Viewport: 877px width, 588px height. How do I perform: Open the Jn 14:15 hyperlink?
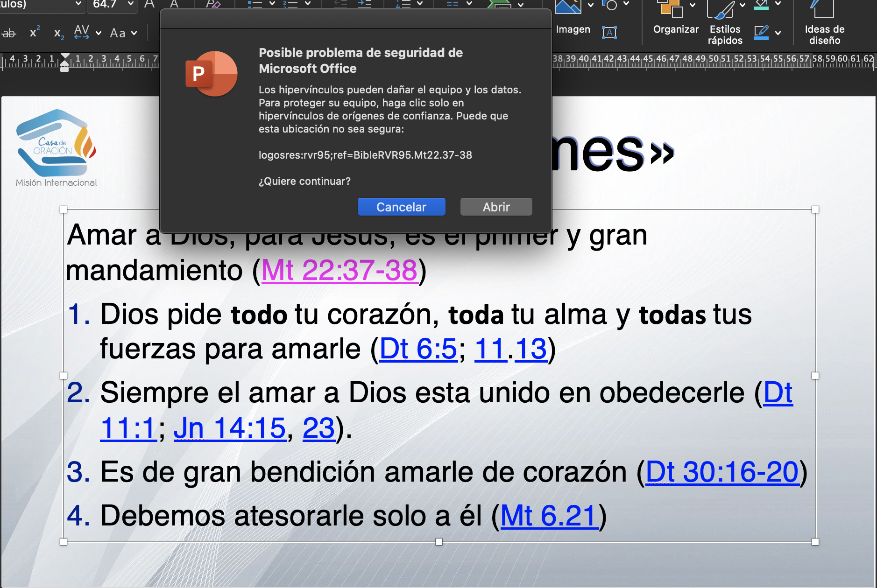click(230, 428)
